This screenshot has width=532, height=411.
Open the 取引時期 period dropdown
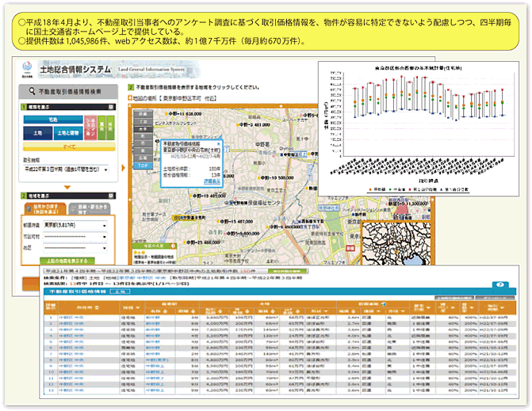point(66,169)
